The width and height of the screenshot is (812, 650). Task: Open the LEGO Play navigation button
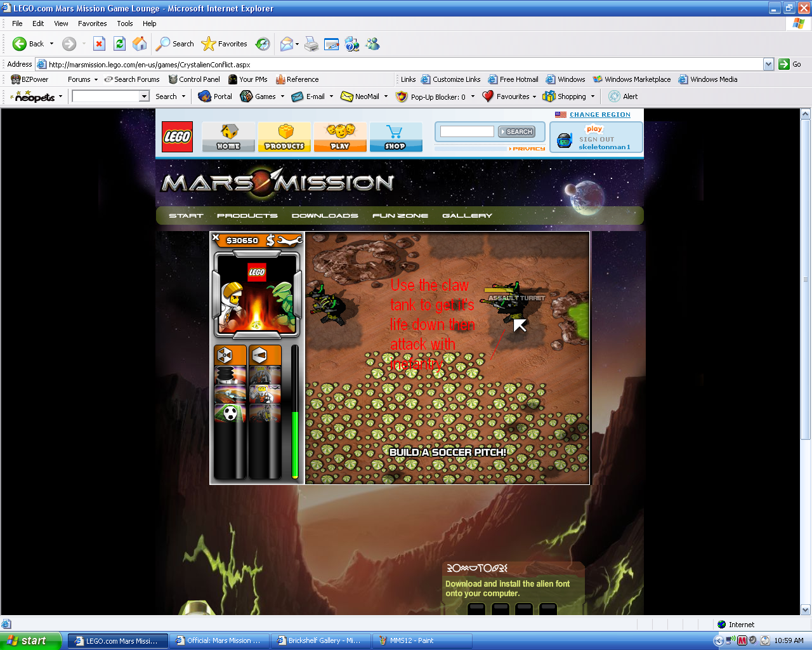tap(340, 137)
